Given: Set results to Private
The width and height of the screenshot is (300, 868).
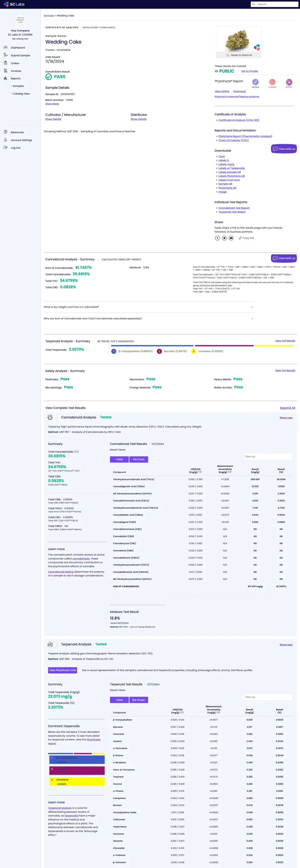Looking at the screenshot, I should (250, 71).
